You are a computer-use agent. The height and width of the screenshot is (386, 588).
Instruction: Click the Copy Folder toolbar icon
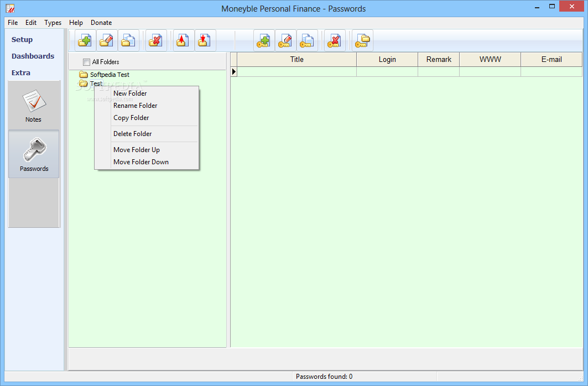pyautogui.click(x=128, y=40)
